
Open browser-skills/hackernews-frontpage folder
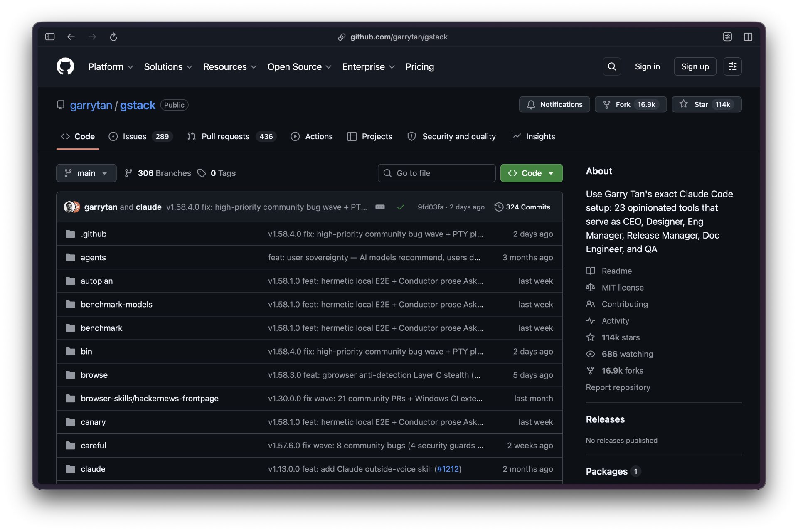pyautogui.click(x=150, y=399)
